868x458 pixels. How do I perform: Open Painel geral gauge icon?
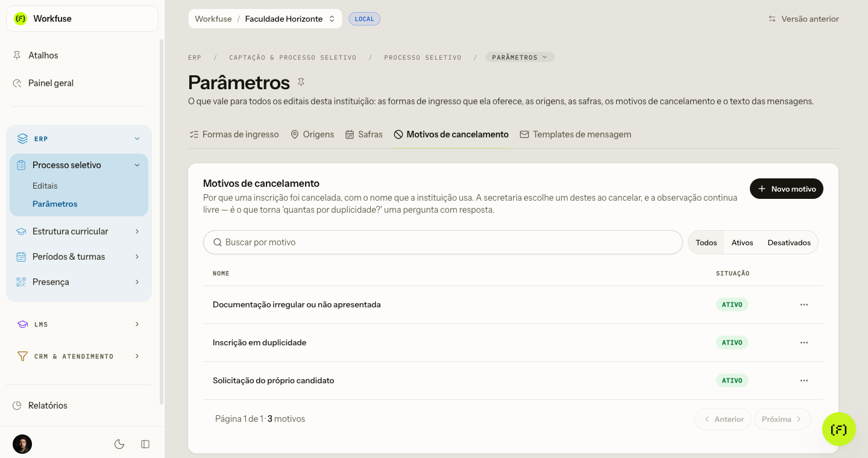17,83
